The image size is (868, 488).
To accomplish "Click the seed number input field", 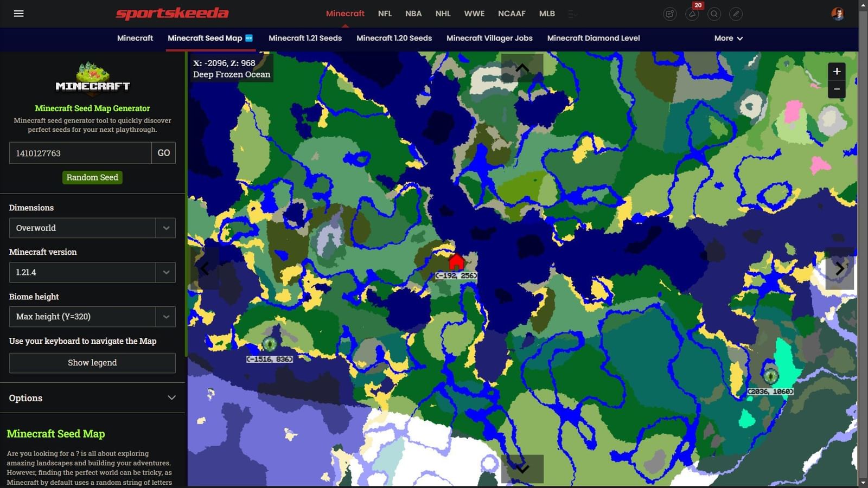I will (80, 153).
